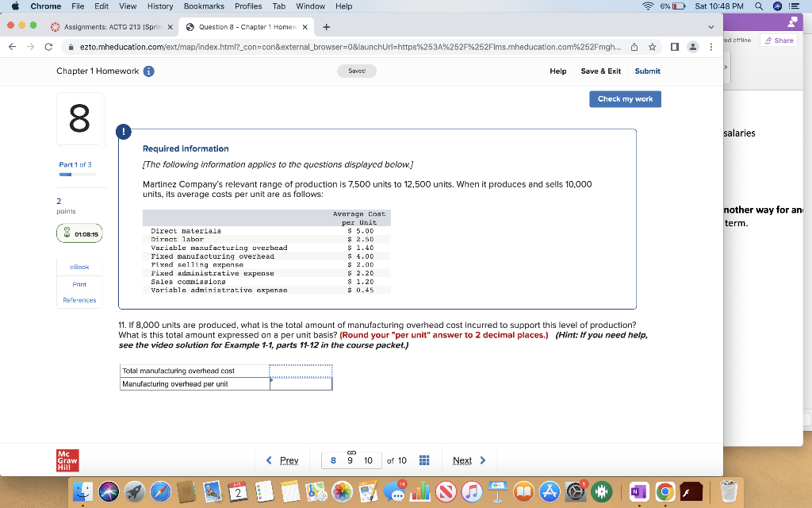Close the Question 8 - Chapter 1 tab
This screenshot has height=508, width=812.
(305, 27)
